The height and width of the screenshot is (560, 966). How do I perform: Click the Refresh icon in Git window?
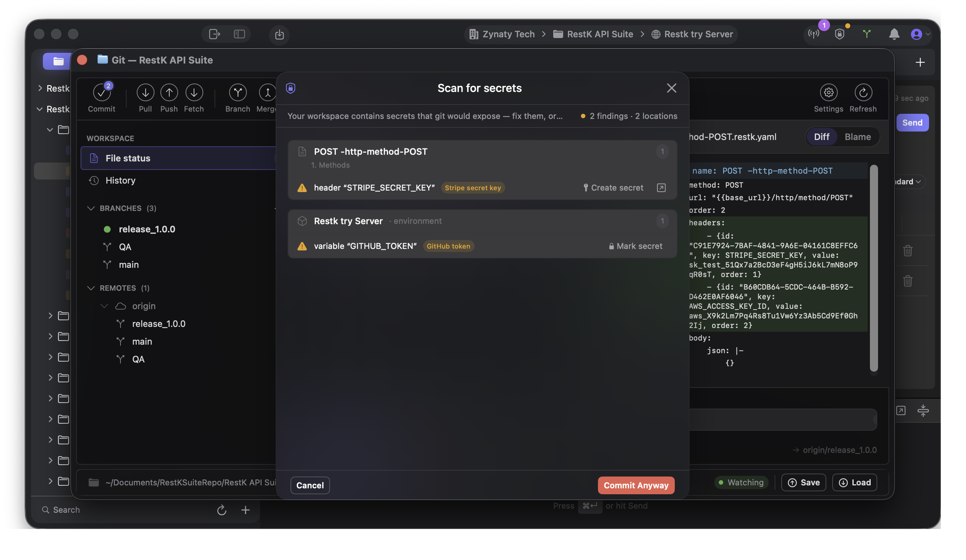point(863,93)
